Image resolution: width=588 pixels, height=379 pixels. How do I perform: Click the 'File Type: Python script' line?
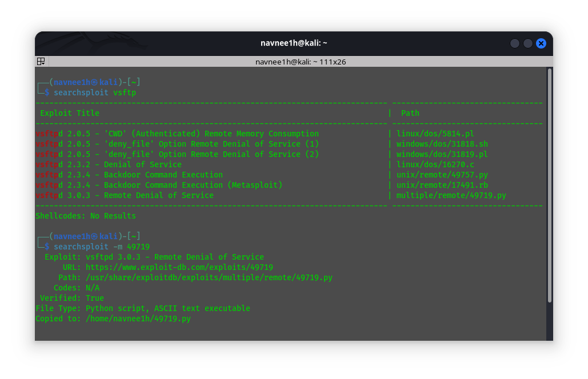point(143,308)
